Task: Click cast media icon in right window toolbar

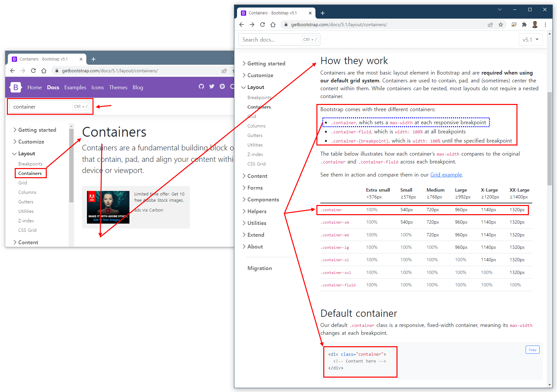Action: (x=514, y=25)
